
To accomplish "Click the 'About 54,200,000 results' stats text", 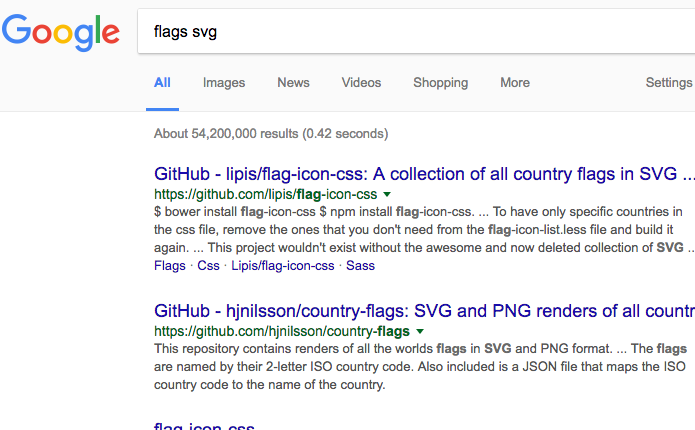I will tap(271, 134).
